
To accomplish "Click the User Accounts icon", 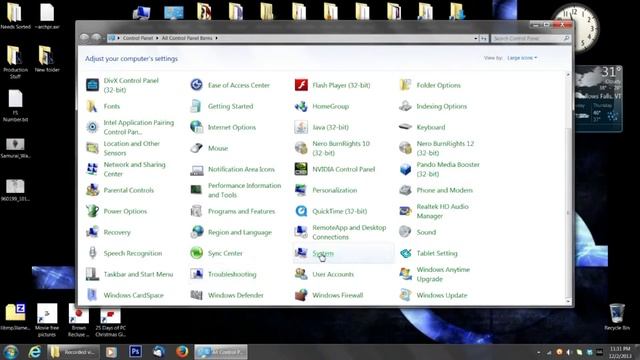I will tap(301, 274).
